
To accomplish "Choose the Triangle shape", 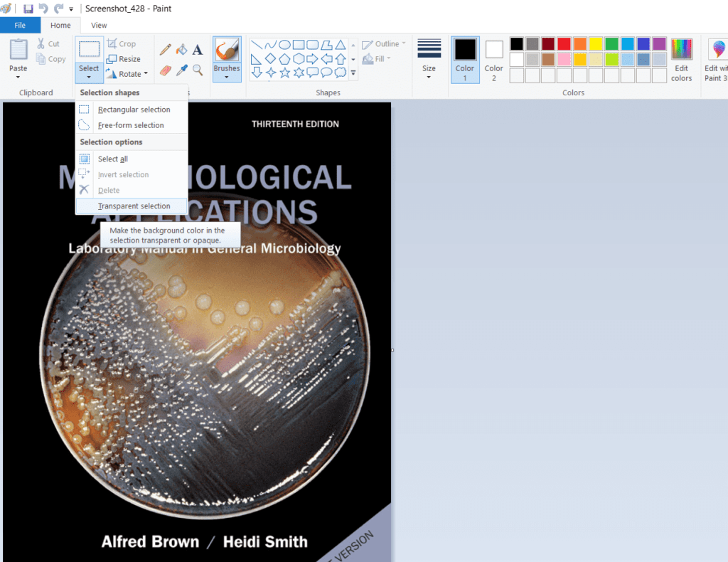I will coord(341,45).
